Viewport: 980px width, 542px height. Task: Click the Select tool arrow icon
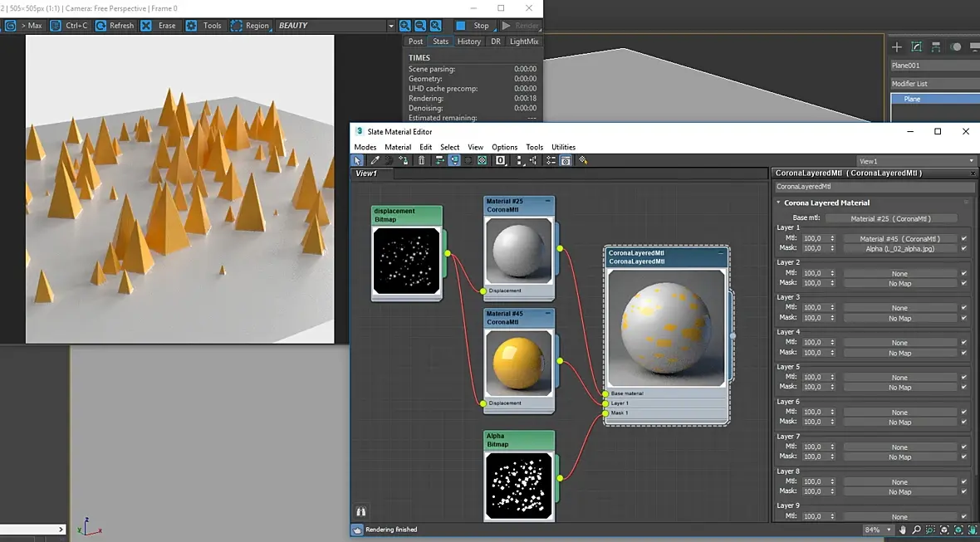[x=358, y=160]
